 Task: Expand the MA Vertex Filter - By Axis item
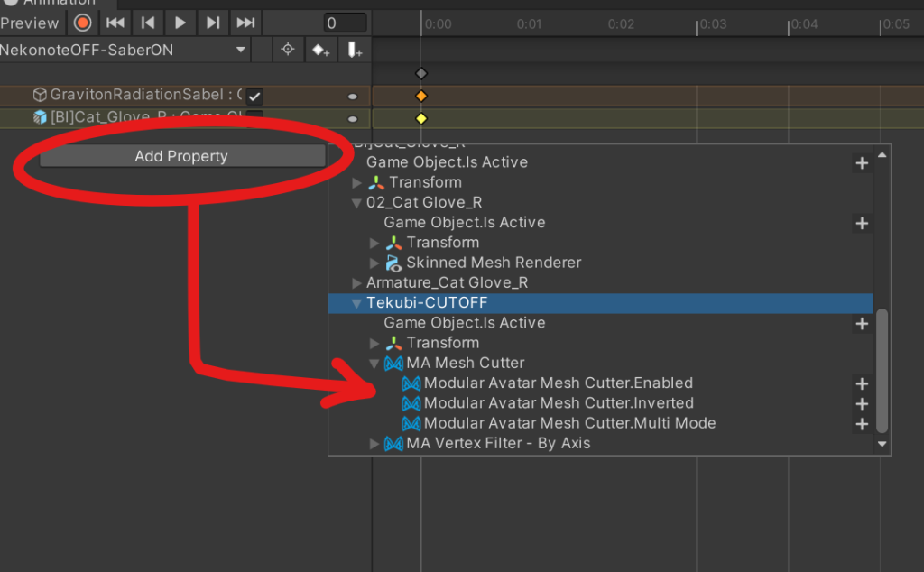tap(375, 444)
